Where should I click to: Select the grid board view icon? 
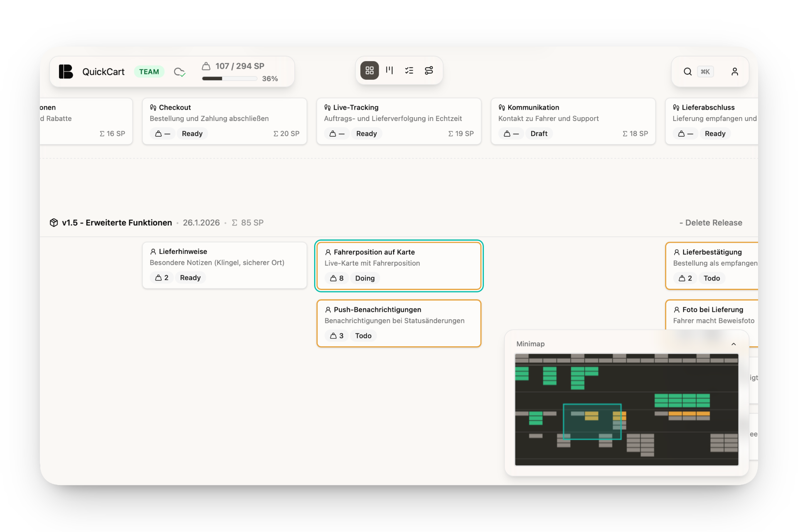369,70
